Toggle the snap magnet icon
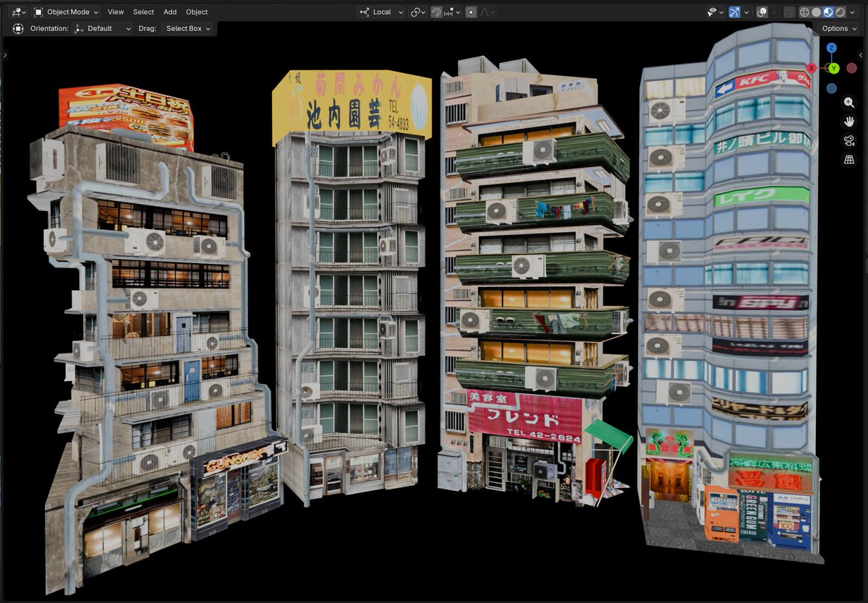Image resolution: width=868 pixels, height=603 pixels. tap(436, 12)
